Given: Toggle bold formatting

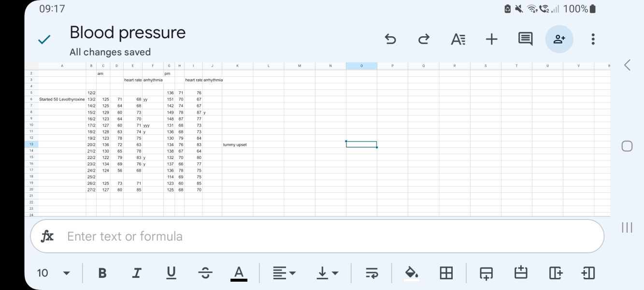Looking at the screenshot, I should tap(102, 273).
